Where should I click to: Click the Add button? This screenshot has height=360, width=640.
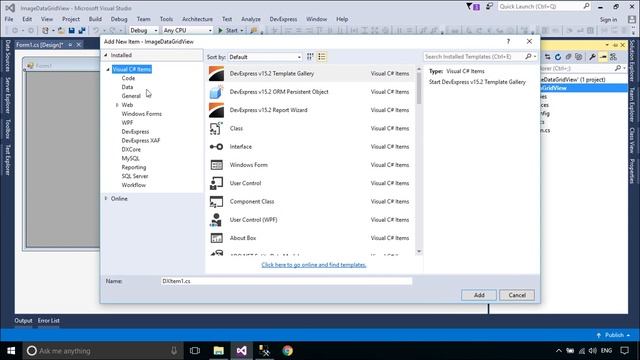479,295
